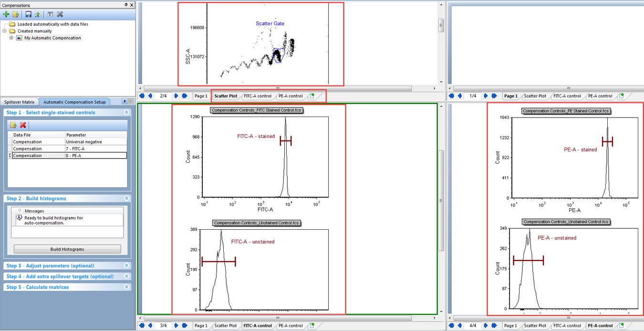The image size is (644, 331).
Task: Click the add data file icon in Step 1
Action: 13,125
